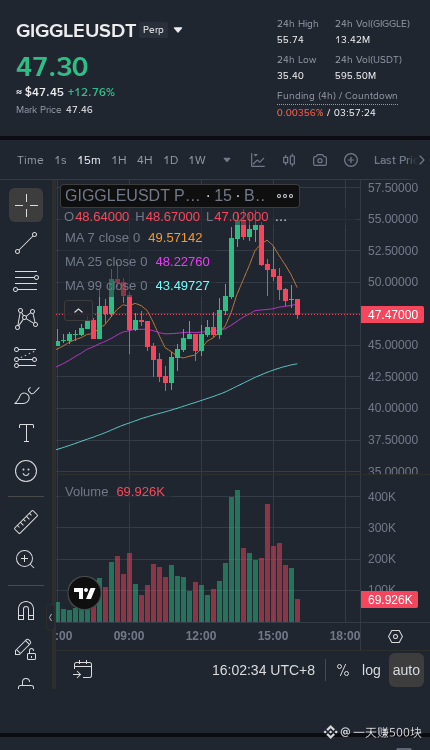Open the emoji icons tool
430x750 pixels.
click(x=26, y=471)
